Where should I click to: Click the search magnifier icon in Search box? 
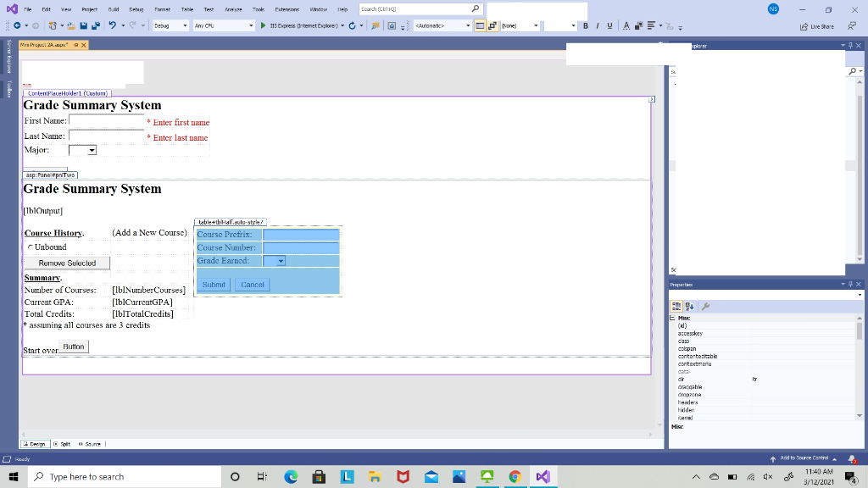(x=475, y=8)
